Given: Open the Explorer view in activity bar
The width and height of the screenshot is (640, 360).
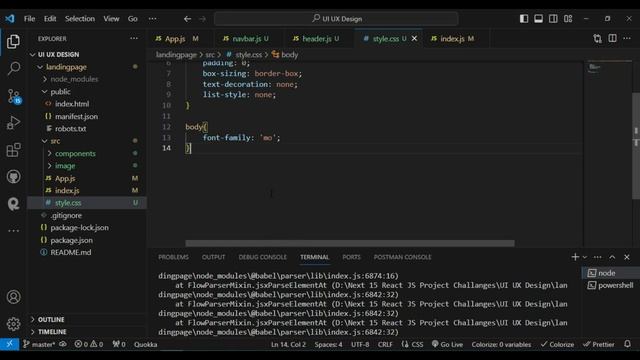Looking at the screenshot, I should coord(13,41).
